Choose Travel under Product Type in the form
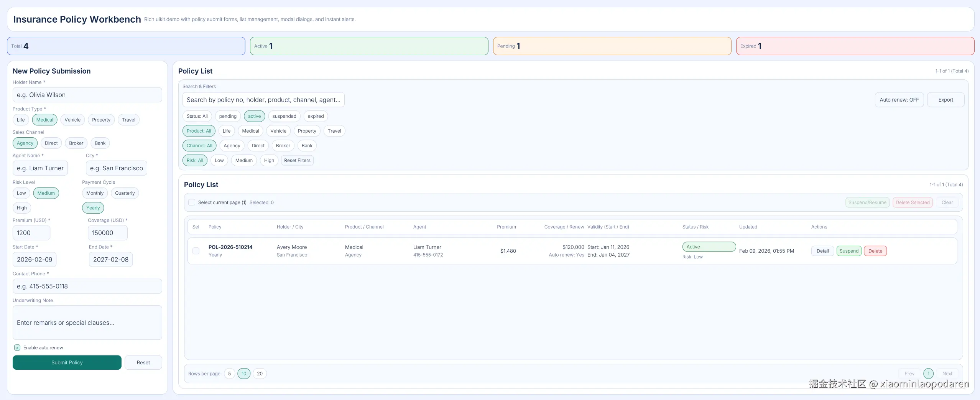The image size is (980, 400). pyautogui.click(x=128, y=120)
